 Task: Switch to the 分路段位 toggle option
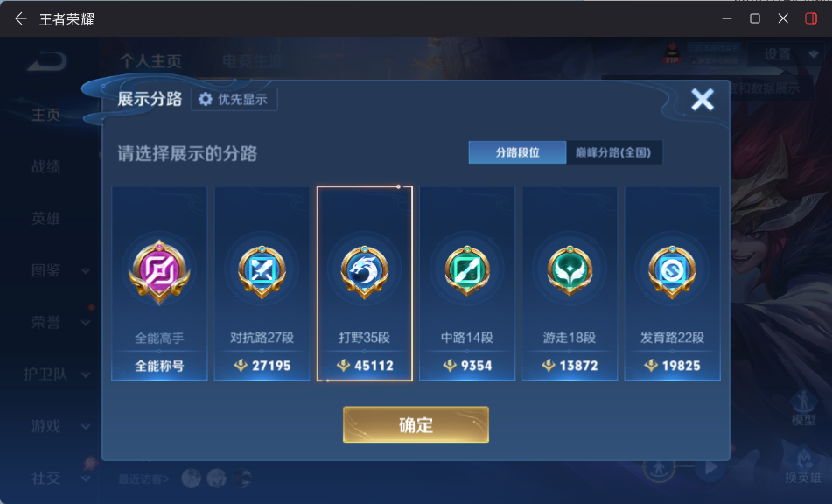tap(517, 152)
